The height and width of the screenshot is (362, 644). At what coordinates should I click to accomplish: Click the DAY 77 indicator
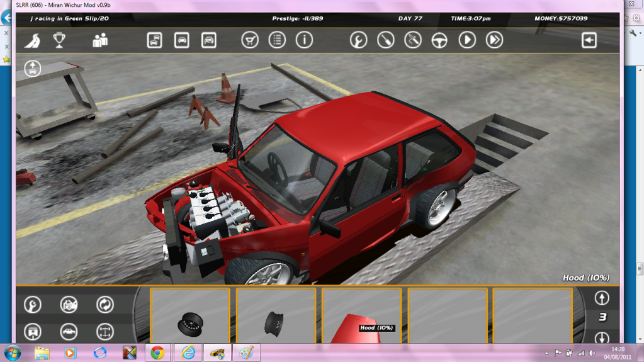point(410,18)
